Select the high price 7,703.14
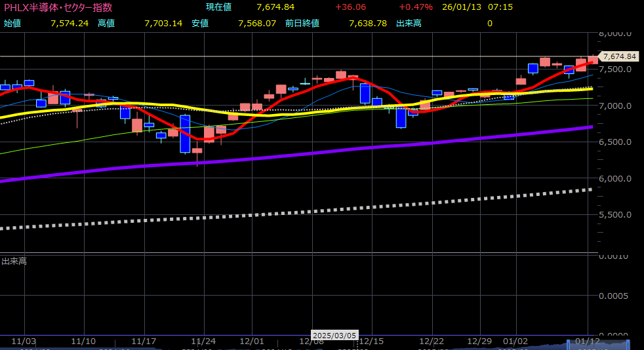 click(x=163, y=23)
